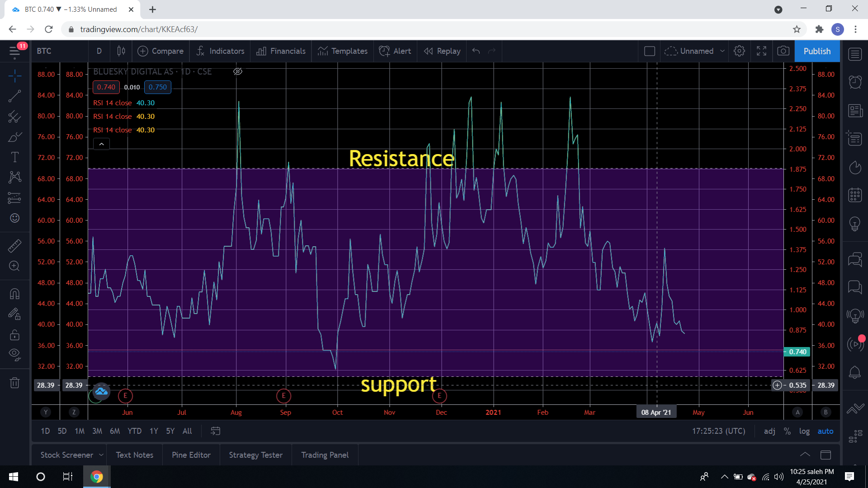Select the Text annotation tool
Viewport: 868px width, 488px height.
point(14,157)
